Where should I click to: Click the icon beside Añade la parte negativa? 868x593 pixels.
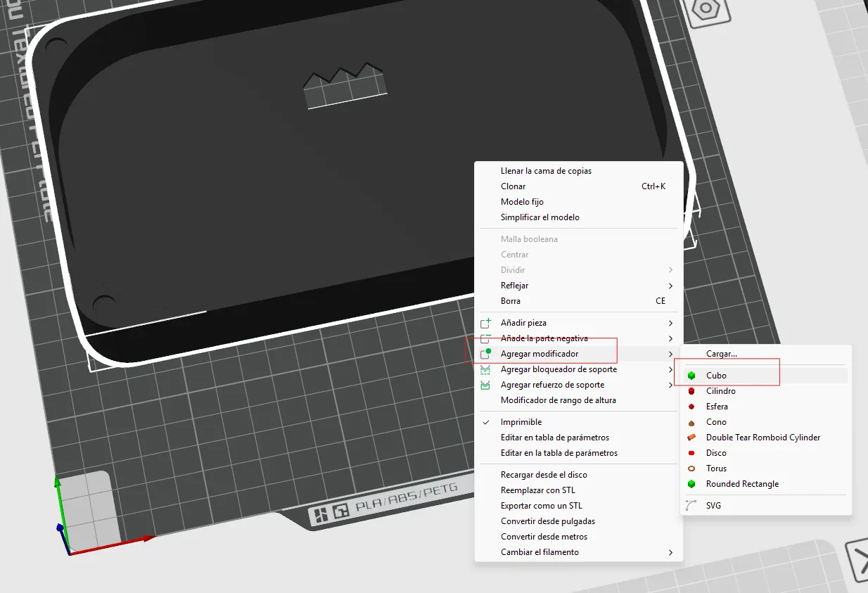tap(485, 338)
